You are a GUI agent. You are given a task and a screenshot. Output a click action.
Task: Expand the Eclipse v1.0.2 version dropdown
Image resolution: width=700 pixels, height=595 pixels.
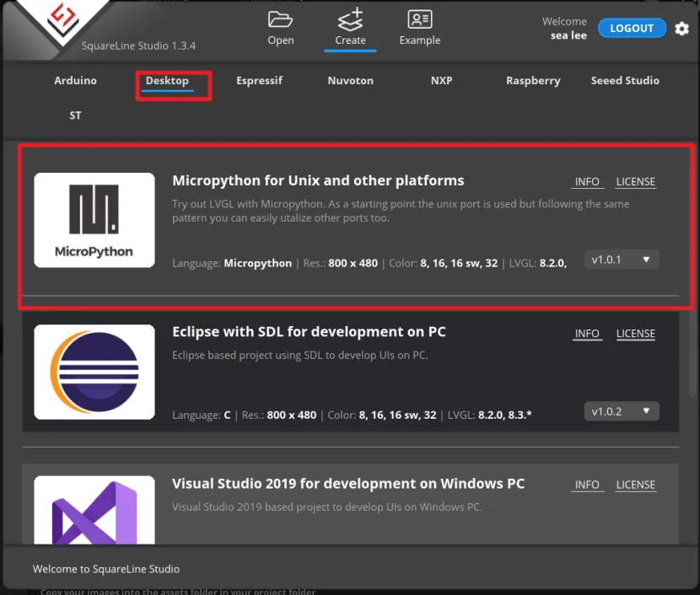[x=622, y=411]
